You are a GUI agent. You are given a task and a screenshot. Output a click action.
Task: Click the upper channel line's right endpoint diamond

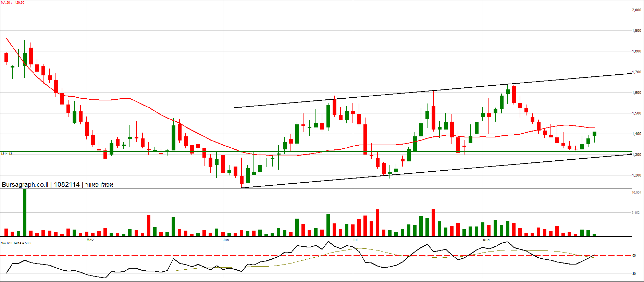[x=631, y=73]
